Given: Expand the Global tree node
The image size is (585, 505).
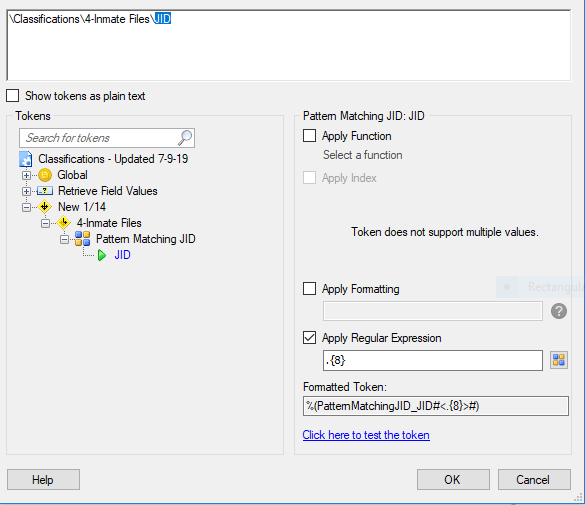Looking at the screenshot, I should pyautogui.click(x=26, y=175).
